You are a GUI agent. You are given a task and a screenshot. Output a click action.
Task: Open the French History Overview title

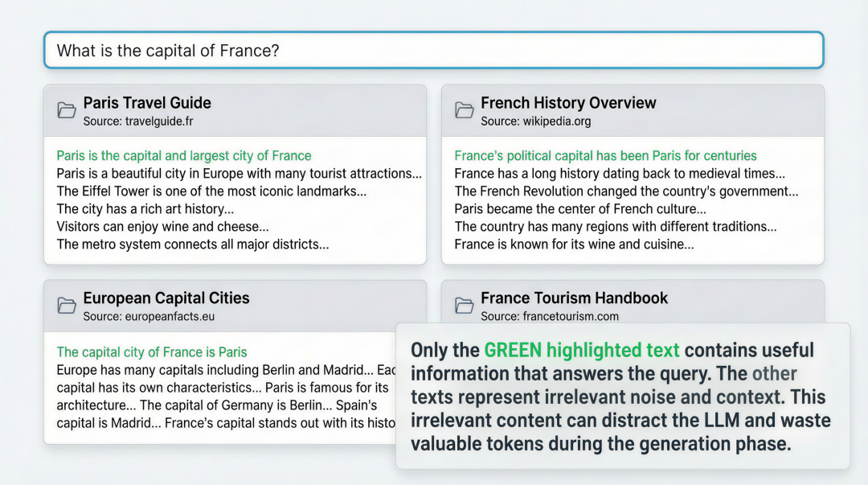568,103
